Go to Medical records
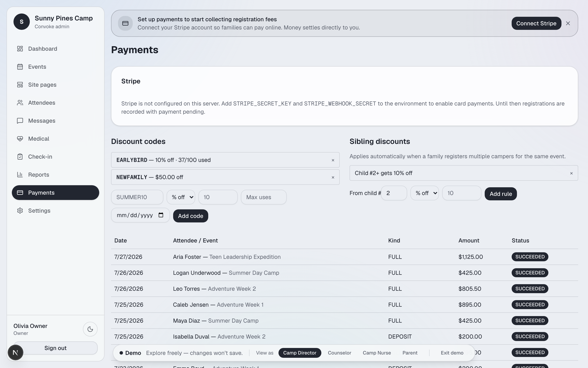The width and height of the screenshot is (588, 368). pos(55,139)
